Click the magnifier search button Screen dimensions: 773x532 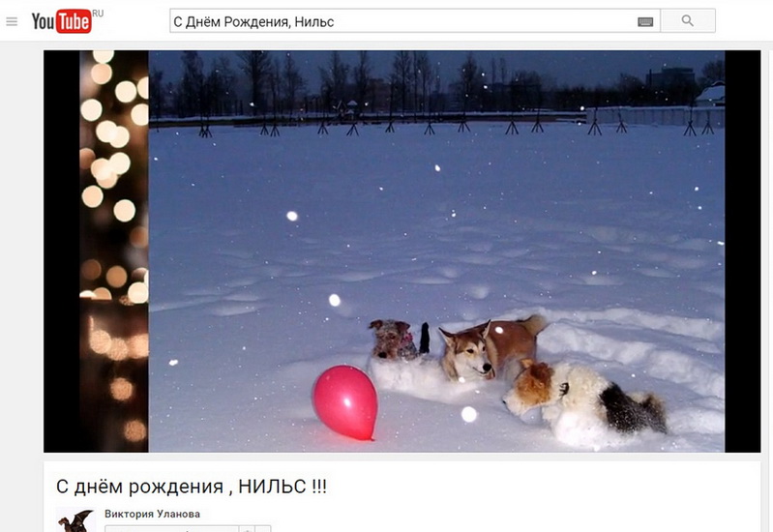[x=688, y=20]
